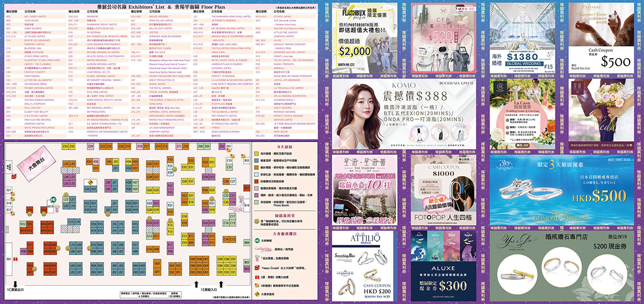
Task: Click the coupon emoji icon under 嫁囍萬利券 heading
Action: (256, 221)
